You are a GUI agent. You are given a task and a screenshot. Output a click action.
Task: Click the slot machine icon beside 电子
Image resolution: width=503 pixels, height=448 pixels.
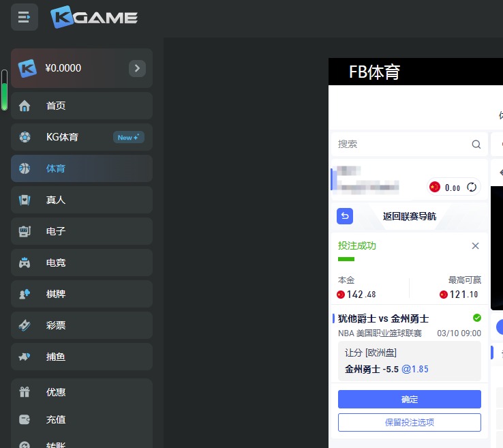click(25, 231)
